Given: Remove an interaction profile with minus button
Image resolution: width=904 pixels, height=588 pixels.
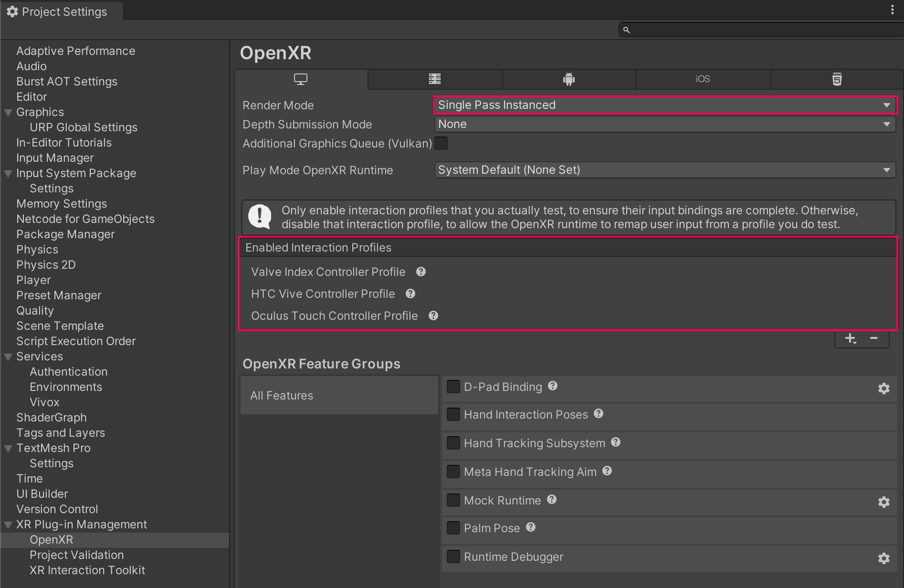Looking at the screenshot, I should pyautogui.click(x=874, y=338).
